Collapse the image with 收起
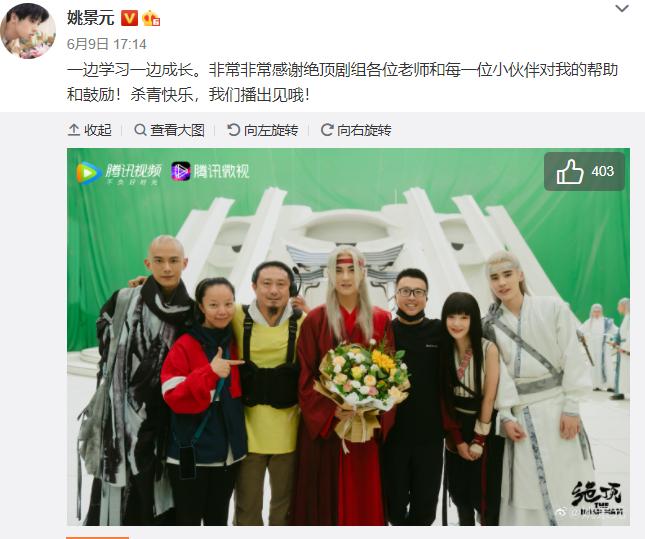This screenshot has width=645, height=539. click(90, 130)
